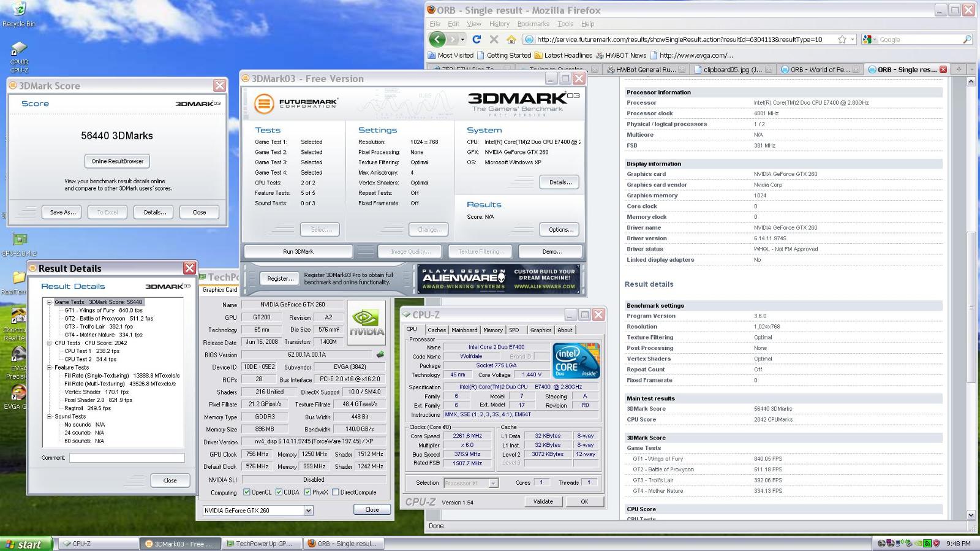Click the Validate button in CPU-Z
This screenshot has height=551, width=980.
(543, 501)
